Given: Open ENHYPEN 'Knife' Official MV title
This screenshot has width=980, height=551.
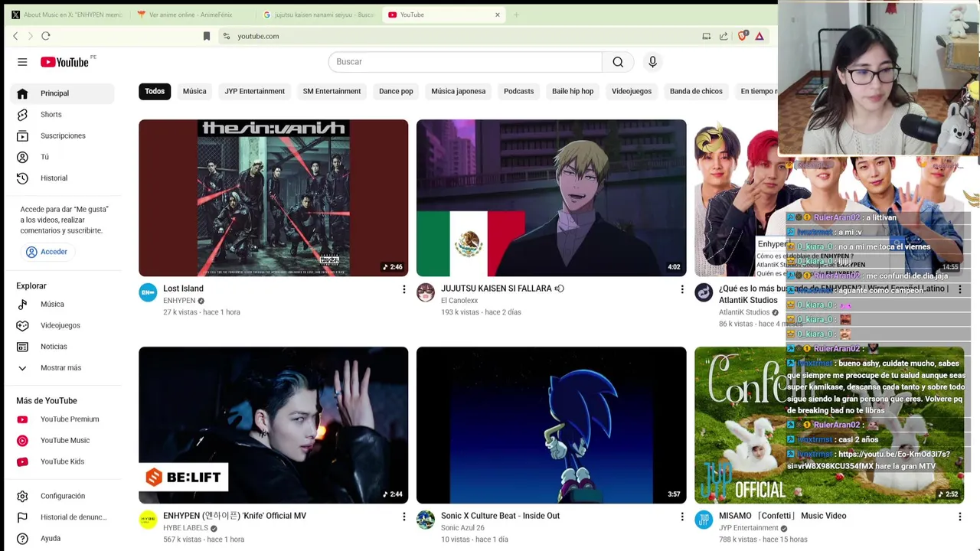Looking at the screenshot, I should (x=234, y=516).
